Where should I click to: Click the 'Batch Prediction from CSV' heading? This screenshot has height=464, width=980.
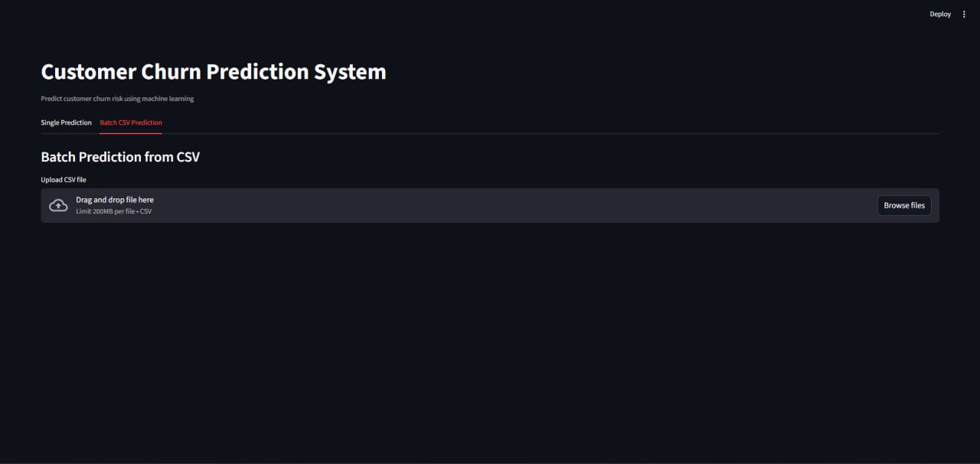(120, 157)
